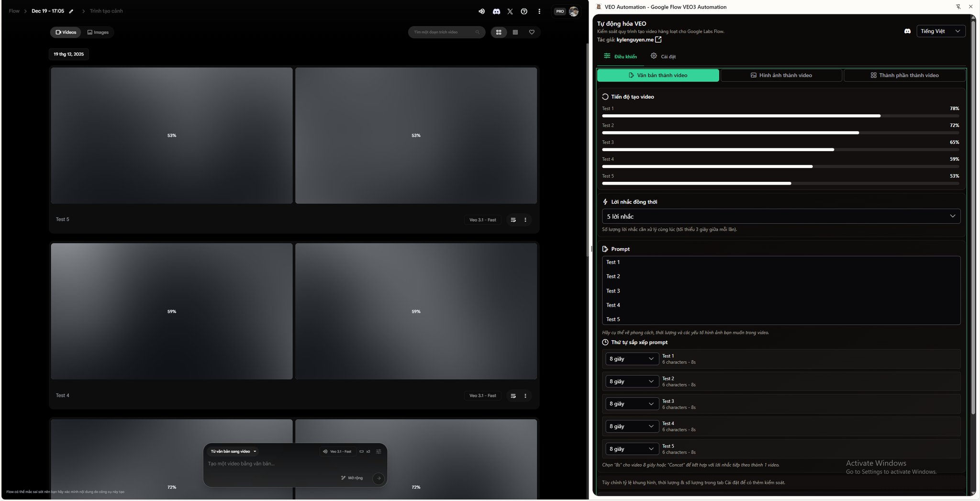
Task: Switch to large grid view
Action: click(x=499, y=33)
